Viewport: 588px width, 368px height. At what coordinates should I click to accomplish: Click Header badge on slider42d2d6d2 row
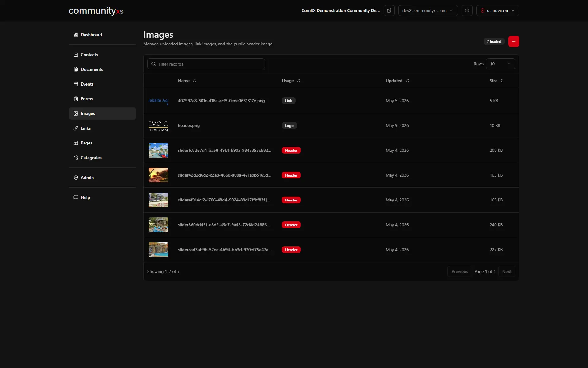(291, 175)
